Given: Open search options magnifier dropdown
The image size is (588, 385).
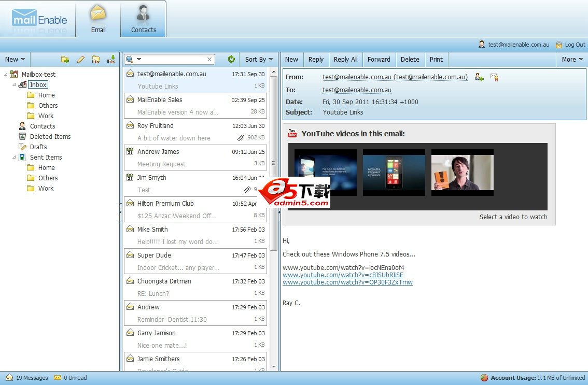Looking at the screenshot, I should [133, 60].
